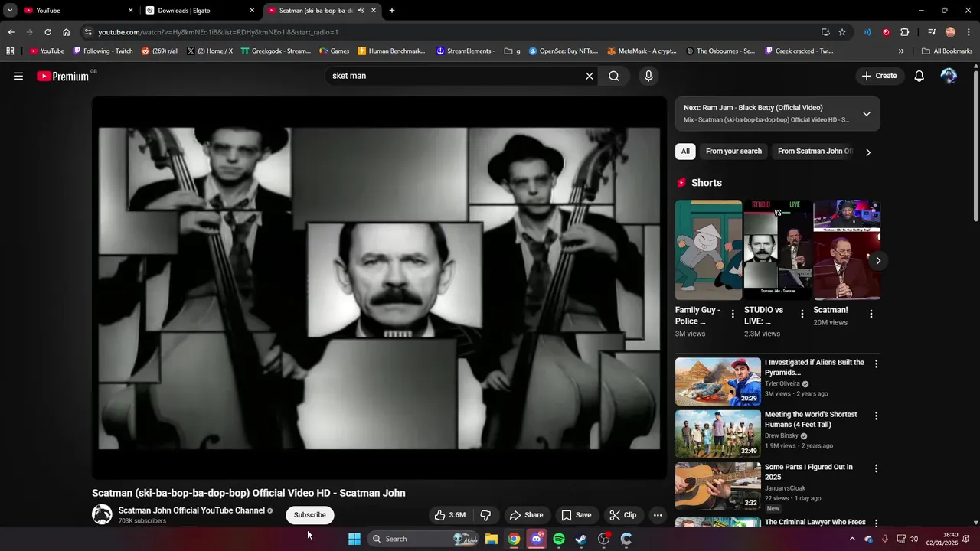The height and width of the screenshot is (551, 980).
Task: Select the 'From your search' chip
Action: [x=733, y=152]
